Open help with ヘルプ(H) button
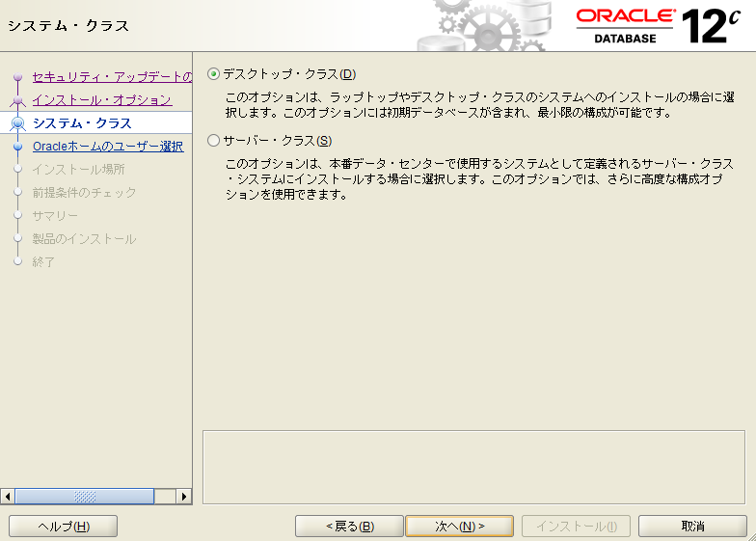Image resolution: width=756 pixels, height=541 pixels. point(64,527)
